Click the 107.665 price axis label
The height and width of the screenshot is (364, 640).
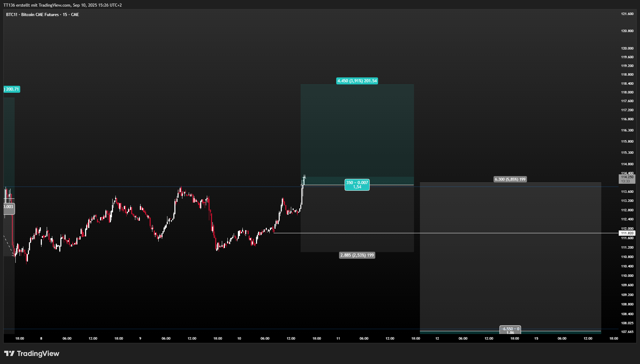click(x=627, y=332)
